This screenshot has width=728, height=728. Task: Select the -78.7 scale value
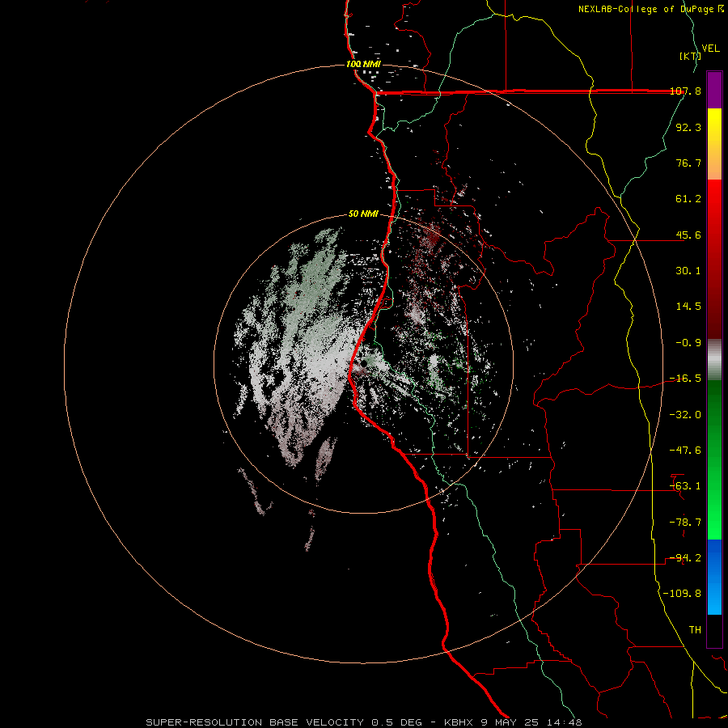686,523
